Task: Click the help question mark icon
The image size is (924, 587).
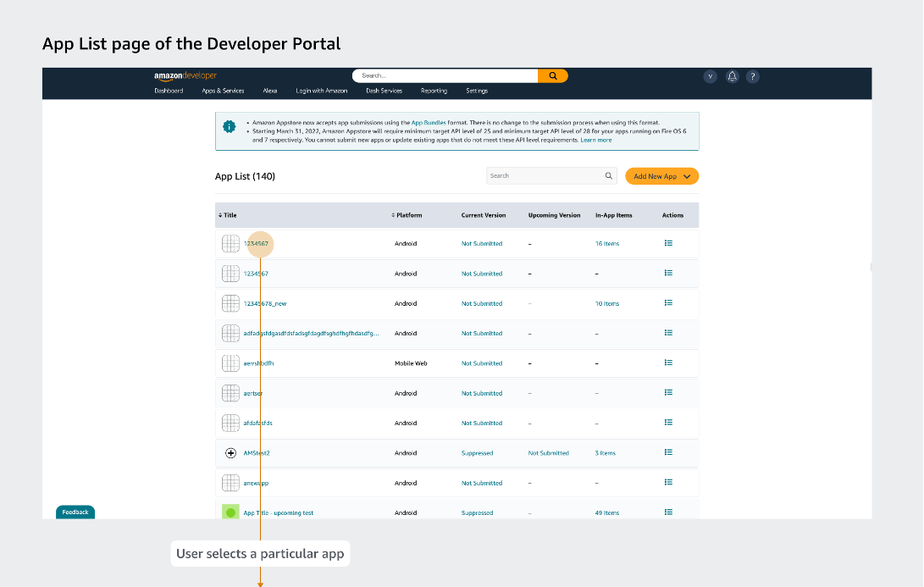Action: tap(752, 76)
